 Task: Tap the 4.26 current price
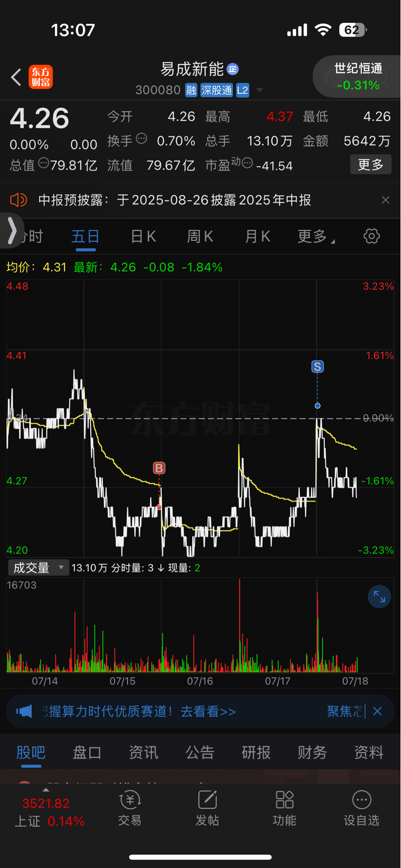pyautogui.click(x=40, y=118)
